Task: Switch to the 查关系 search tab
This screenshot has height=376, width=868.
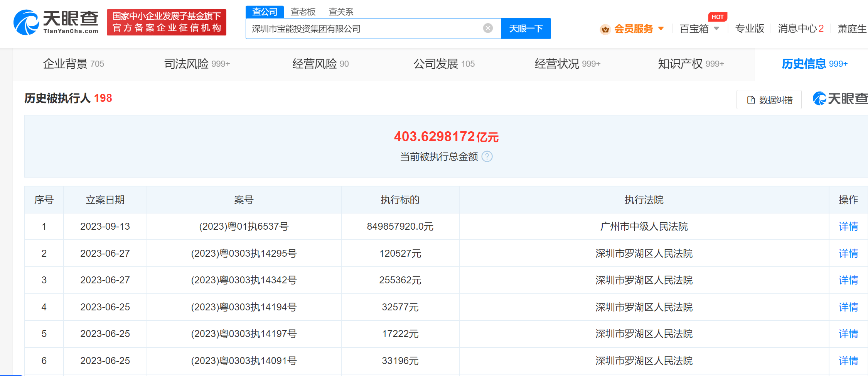Action: (x=341, y=12)
